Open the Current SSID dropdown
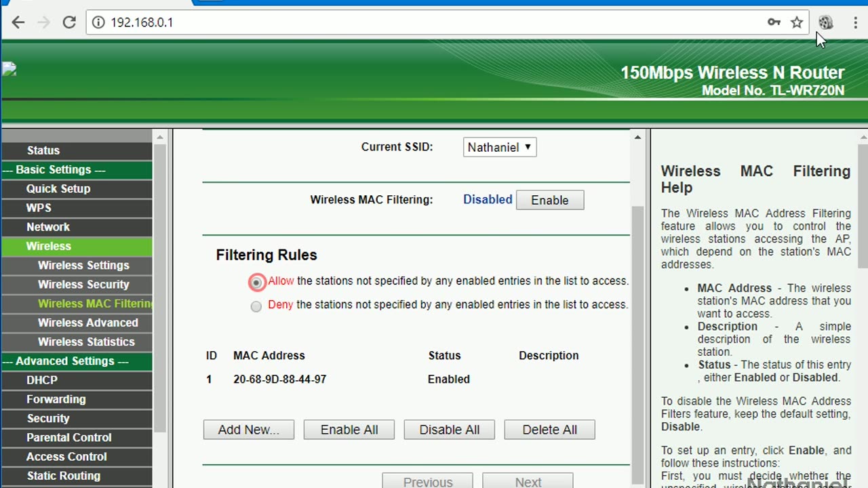The height and width of the screenshot is (488, 868). [500, 147]
